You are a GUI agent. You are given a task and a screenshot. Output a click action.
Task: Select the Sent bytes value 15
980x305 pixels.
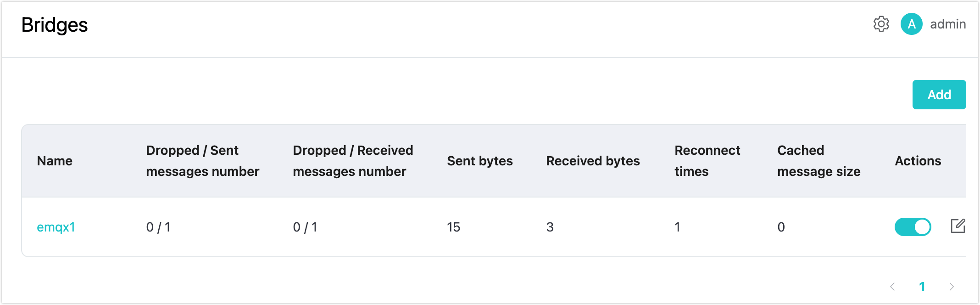(454, 227)
